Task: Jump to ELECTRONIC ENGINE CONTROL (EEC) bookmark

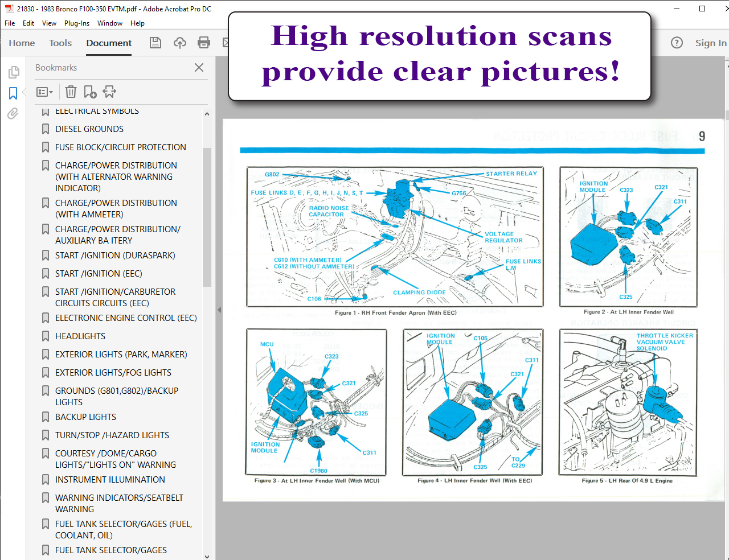Action: [x=126, y=318]
